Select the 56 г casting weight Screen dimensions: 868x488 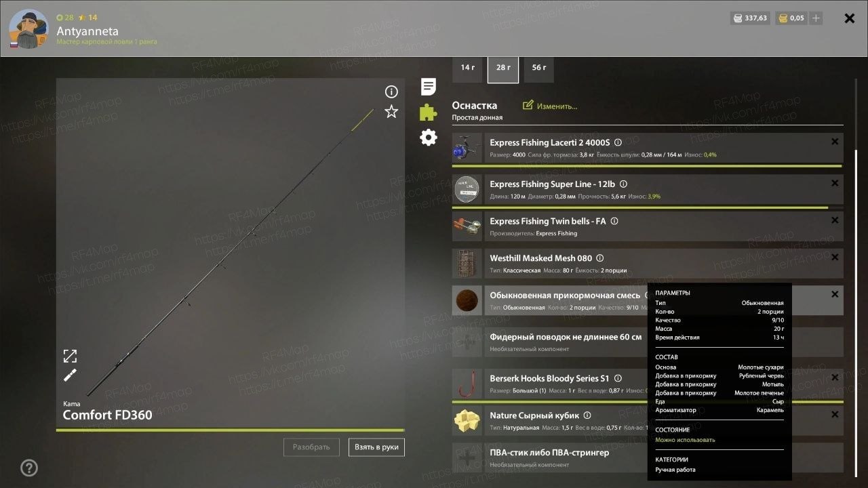tap(539, 68)
